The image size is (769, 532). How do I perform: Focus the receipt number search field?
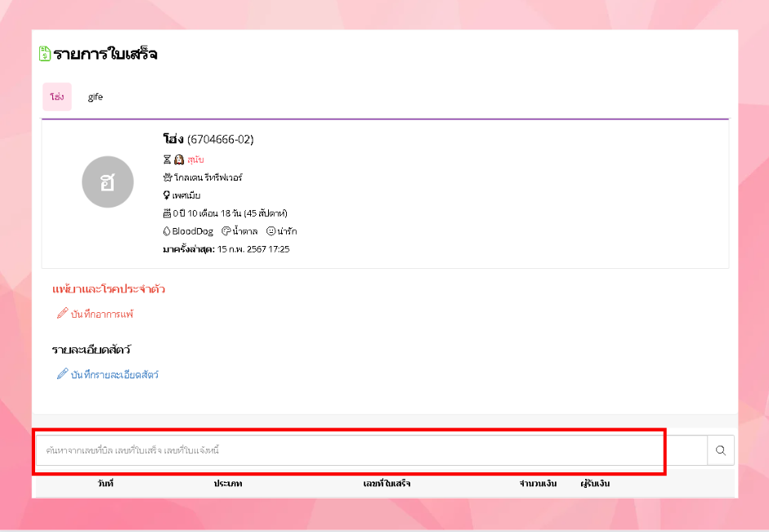tap(371, 450)
